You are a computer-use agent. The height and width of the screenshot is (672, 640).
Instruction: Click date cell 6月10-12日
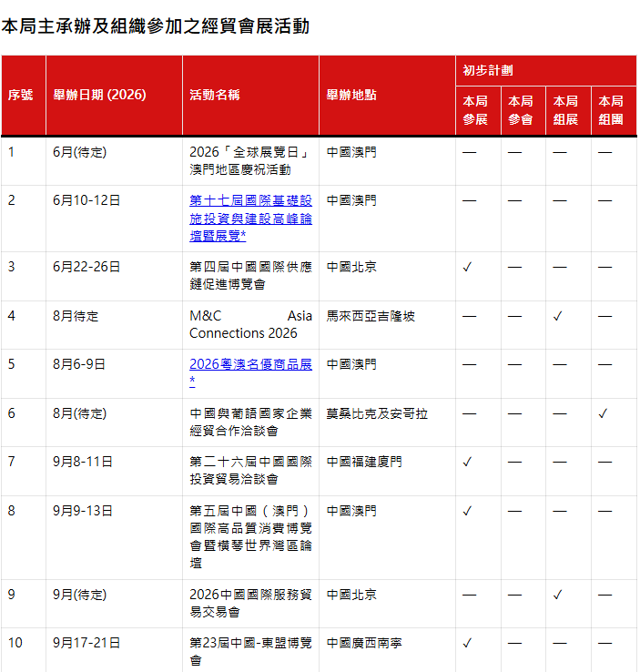coord(86,200)
